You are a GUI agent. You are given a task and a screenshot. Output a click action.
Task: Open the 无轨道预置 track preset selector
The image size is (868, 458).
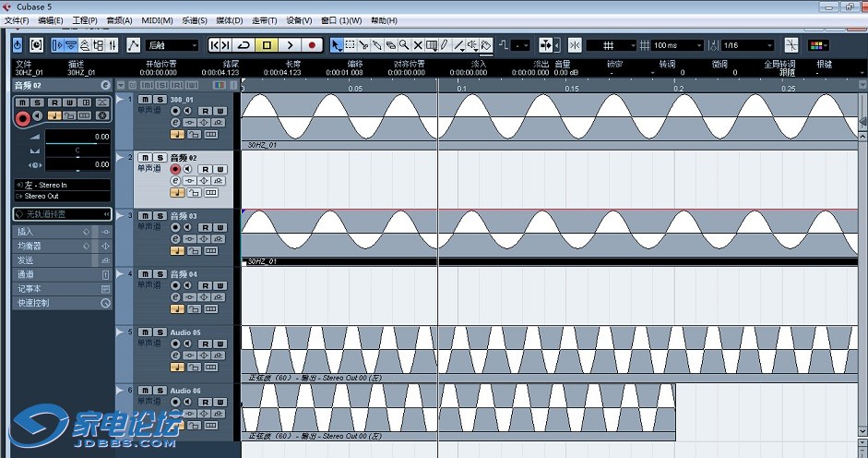tap(62, 214)
